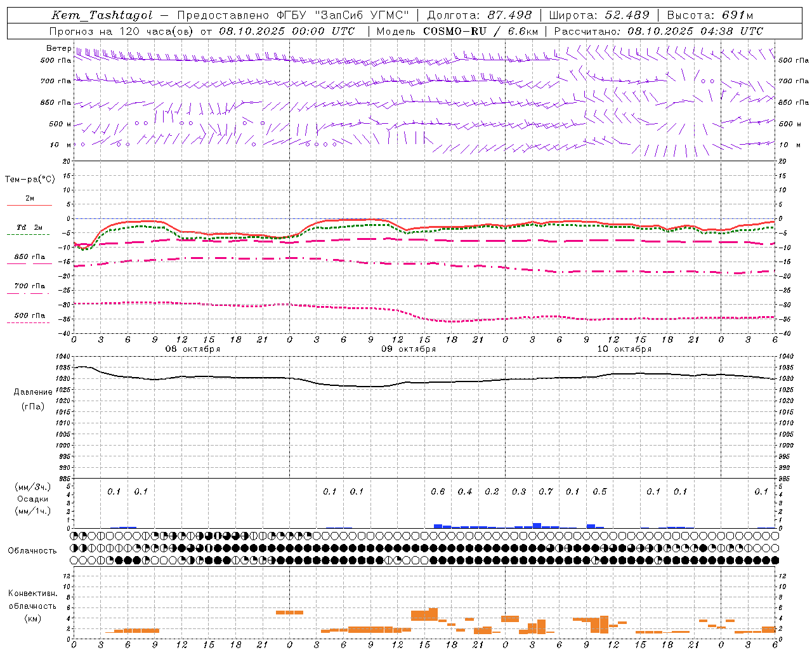This screenshot has height=650, width=812.
Task: Click the 850 гПа temperature legend entry
Action: coord(29,259)
